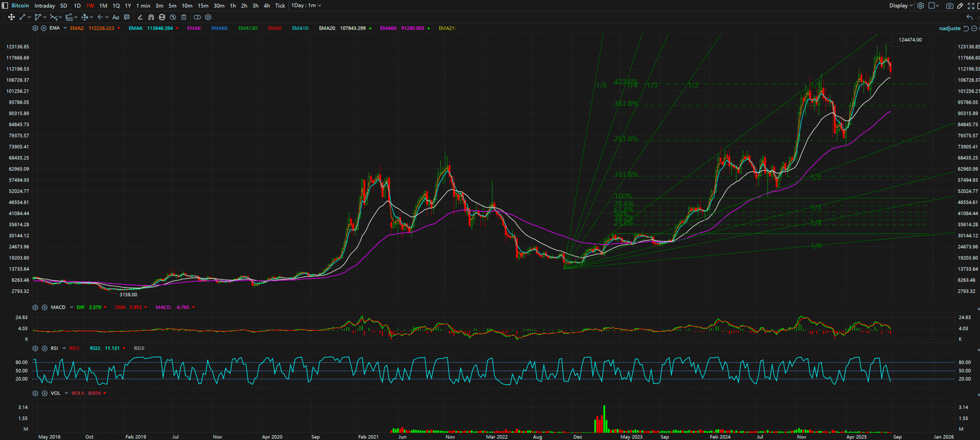Select the 4h timeframe tab
980x440 pixels.
coord(266,6)
